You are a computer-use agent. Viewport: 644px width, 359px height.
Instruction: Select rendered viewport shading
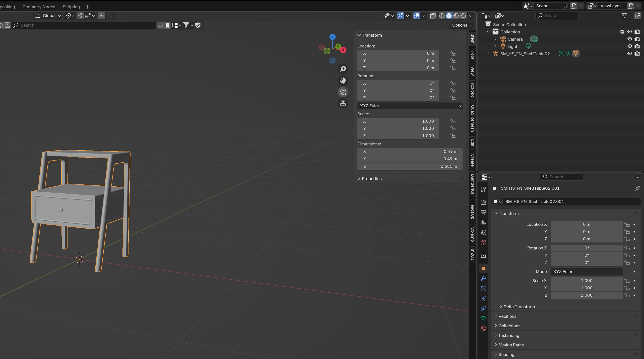[x=463, y=16]
